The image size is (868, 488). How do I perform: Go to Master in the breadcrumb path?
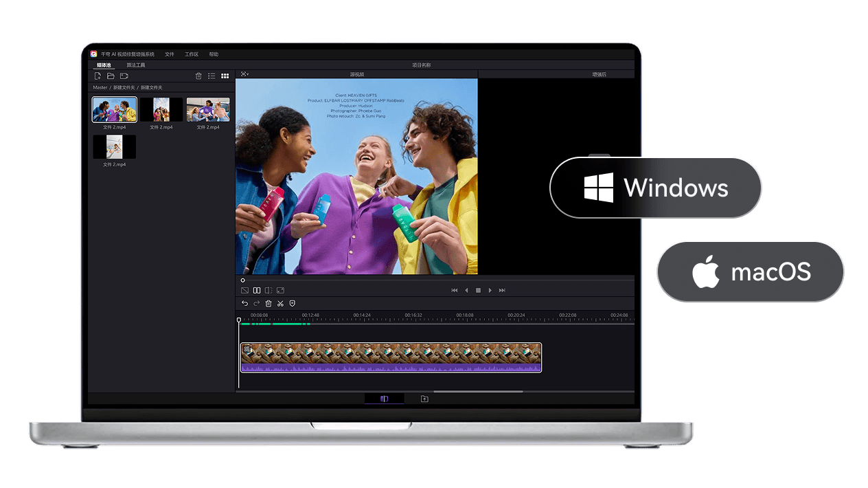[x=100, y=88]
